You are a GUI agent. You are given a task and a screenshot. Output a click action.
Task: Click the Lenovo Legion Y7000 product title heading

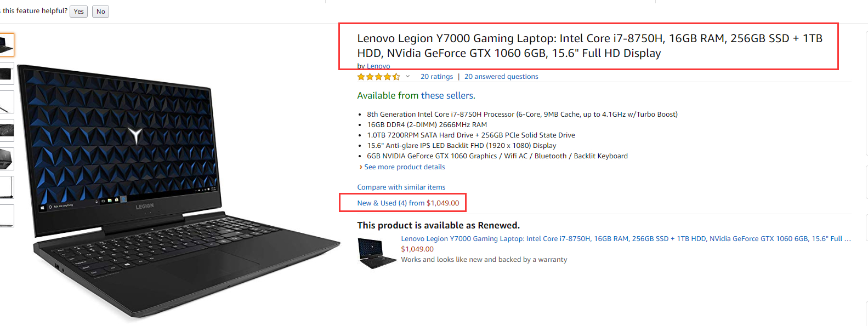click(589, 45)
